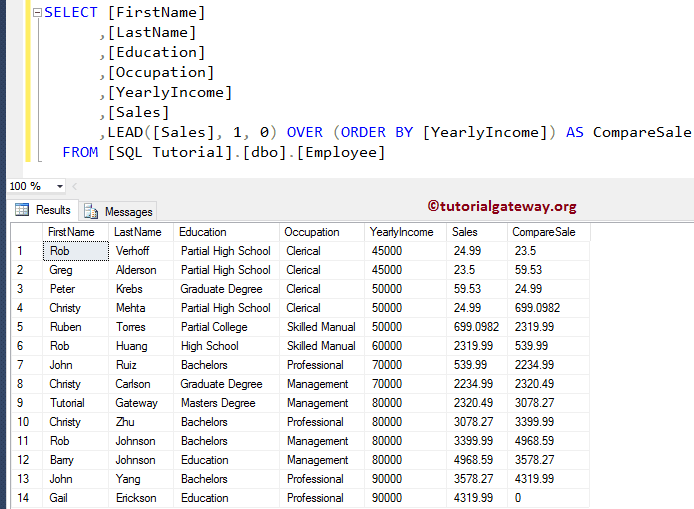Click '[Employee]' in the FROM clause

pos(341,153)
